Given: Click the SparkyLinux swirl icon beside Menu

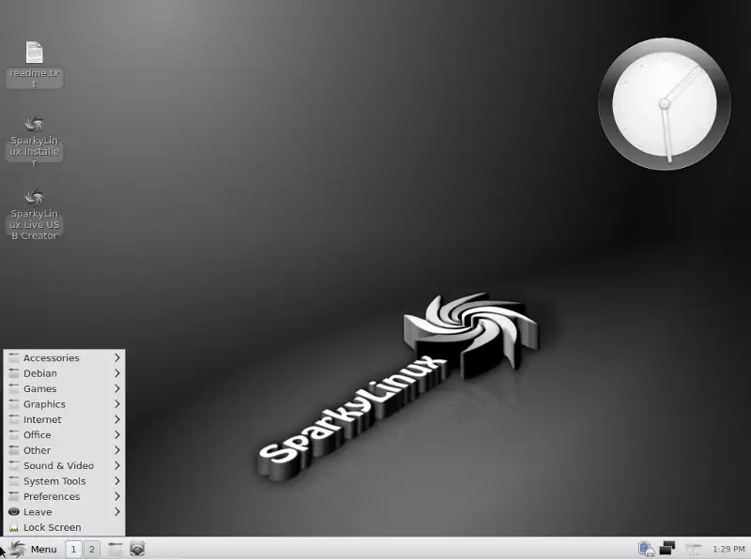Looking at the screenshot, I should coord(17,549).
